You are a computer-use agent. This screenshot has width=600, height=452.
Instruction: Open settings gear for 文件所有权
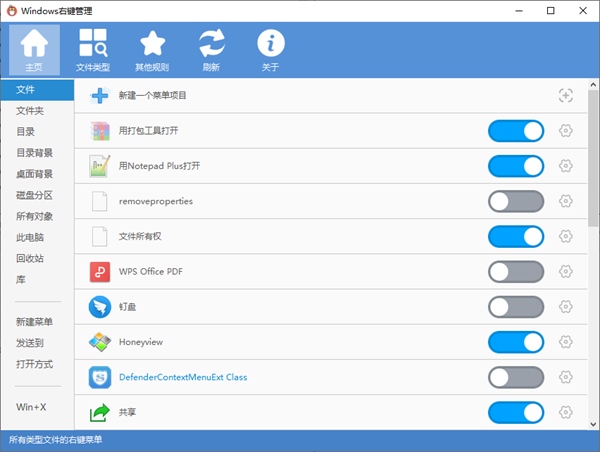click(566, 237)
